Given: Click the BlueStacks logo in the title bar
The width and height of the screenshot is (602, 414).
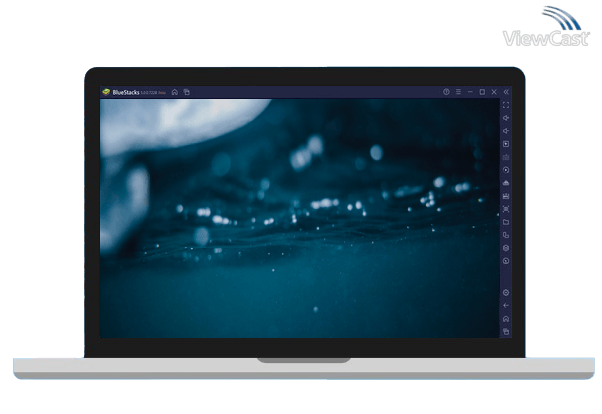Looking at the screenshot, I should click(x=106, y=92).
